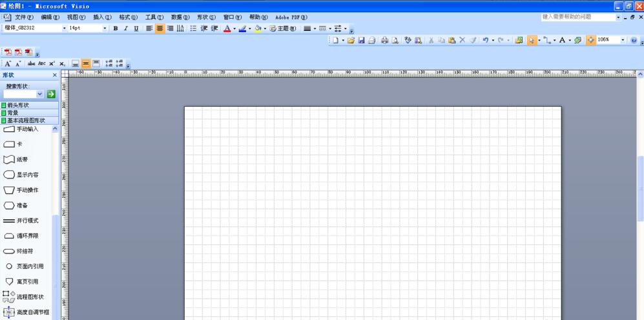The width and height of the screenshot is (644, 320).
Task: Paste from clipboard icon
Action: [x=452, y=40]
